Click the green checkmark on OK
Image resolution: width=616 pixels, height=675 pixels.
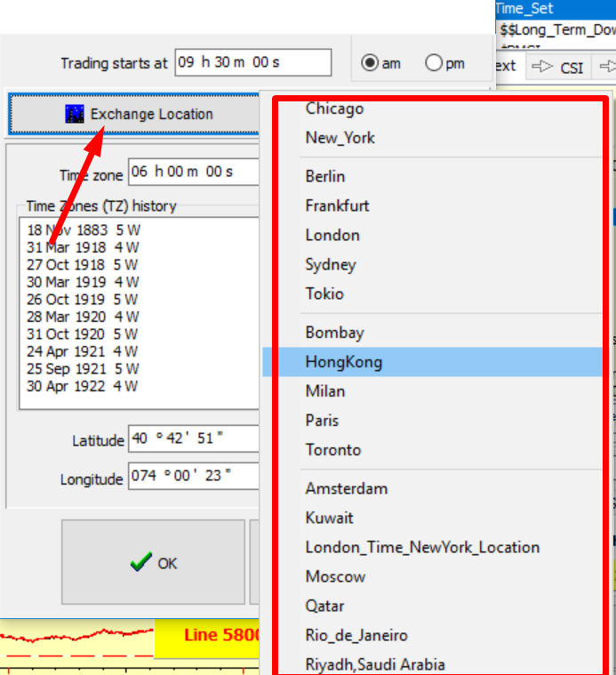coord(140,563)
